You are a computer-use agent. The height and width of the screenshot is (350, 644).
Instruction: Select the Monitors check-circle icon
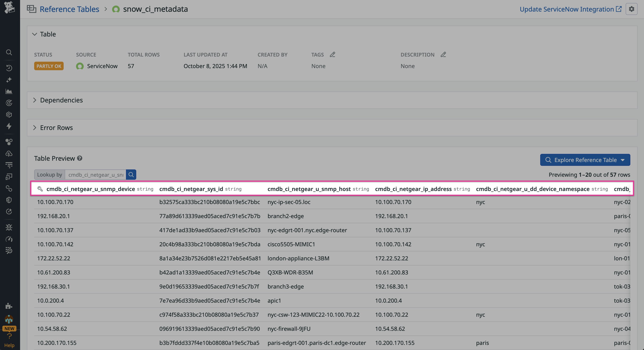[9, 103]
